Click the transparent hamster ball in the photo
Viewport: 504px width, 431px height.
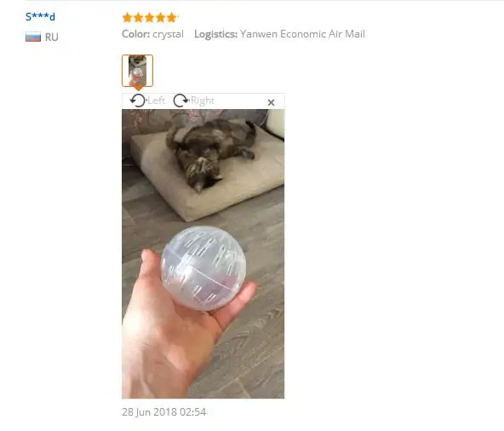(203, 268)
